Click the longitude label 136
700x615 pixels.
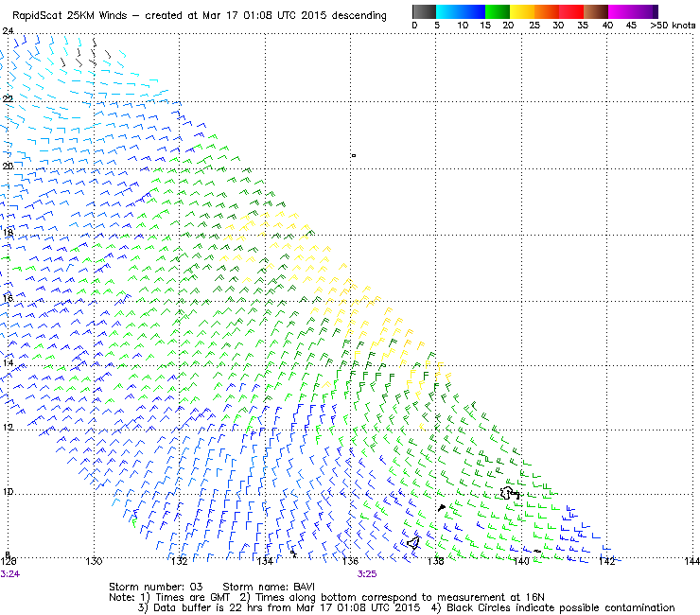(x=350, y=561)
